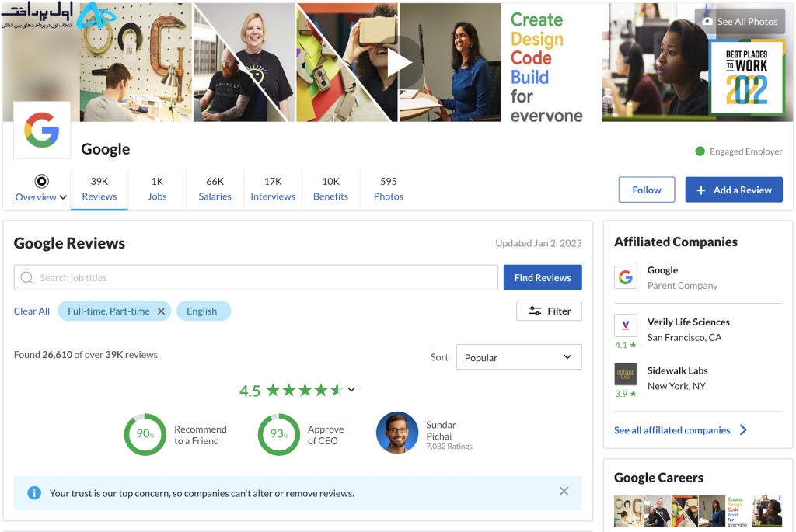Click Verily's 4.1 star rating
Image resolution: width=796 pixels, height=532 pixels.
pyautogui.click(x=626, y=345)
